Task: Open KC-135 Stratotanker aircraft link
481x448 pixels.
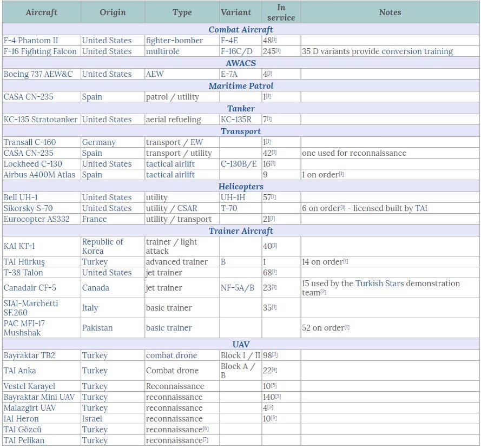Action: click(x=41, y=120)
